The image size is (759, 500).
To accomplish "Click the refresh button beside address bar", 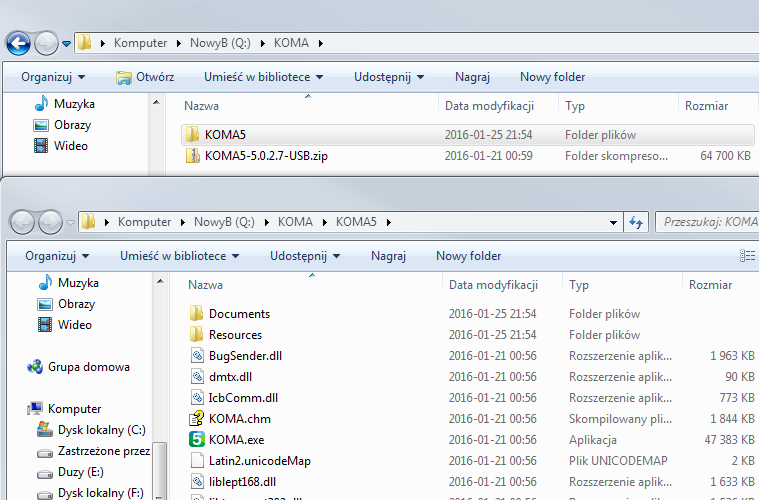I will (636, 222).
